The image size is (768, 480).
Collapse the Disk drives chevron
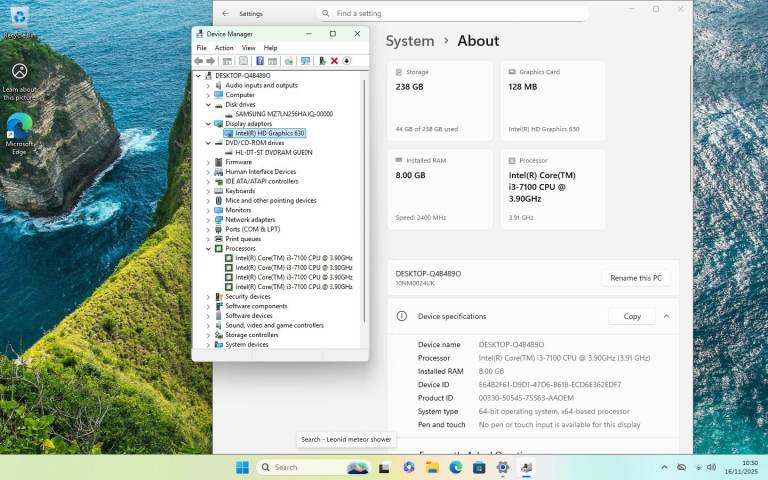tap(208, 104)
